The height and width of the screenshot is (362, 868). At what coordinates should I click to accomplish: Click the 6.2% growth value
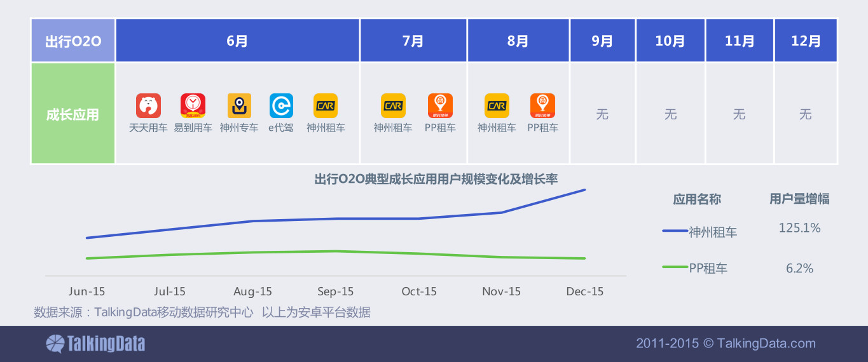[x=800, y=268]
